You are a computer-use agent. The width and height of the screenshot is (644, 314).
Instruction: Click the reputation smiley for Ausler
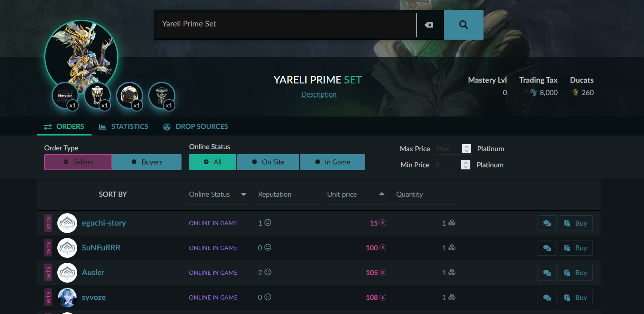tap(268, 272)
